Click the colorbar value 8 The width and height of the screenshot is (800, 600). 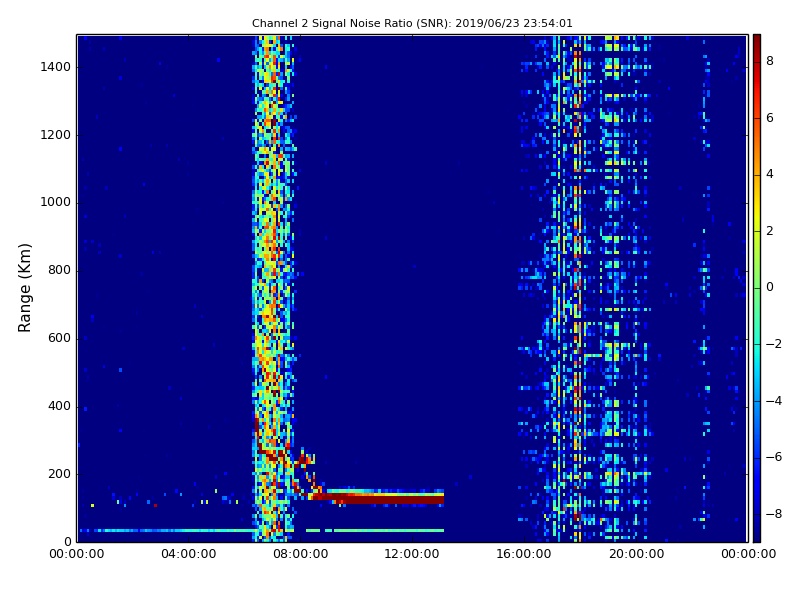click(x=770, y=61)
